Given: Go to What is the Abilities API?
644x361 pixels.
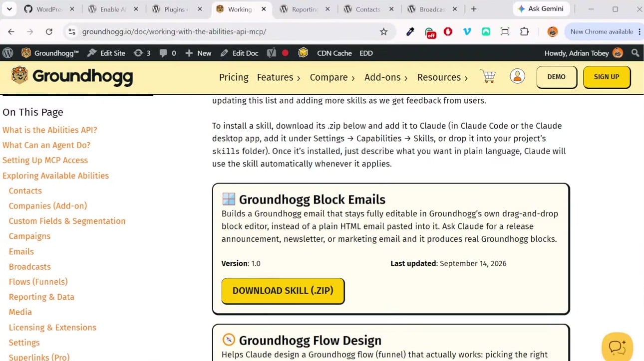Looking at the screenshot, I should click(x=50, y=130).
